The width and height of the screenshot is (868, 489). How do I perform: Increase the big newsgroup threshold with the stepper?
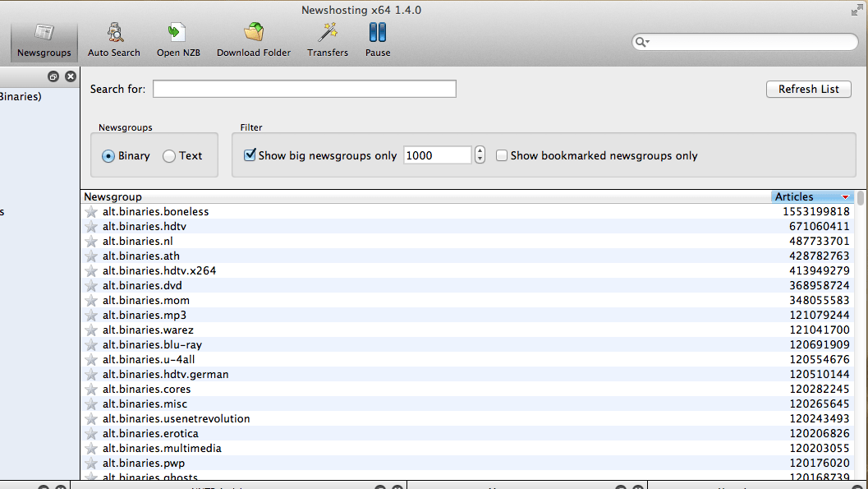(x=480, y=150)
